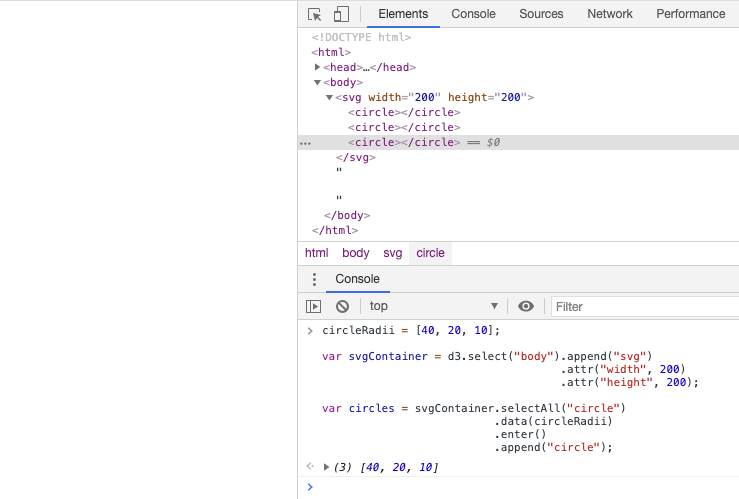Activate the inspect element picker icon

pos(314,14)
